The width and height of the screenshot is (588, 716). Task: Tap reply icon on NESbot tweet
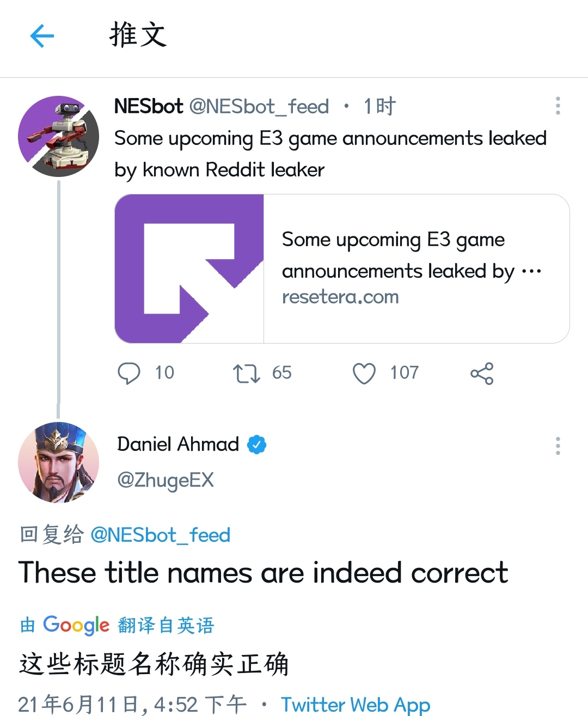click(x=129, y=374)
